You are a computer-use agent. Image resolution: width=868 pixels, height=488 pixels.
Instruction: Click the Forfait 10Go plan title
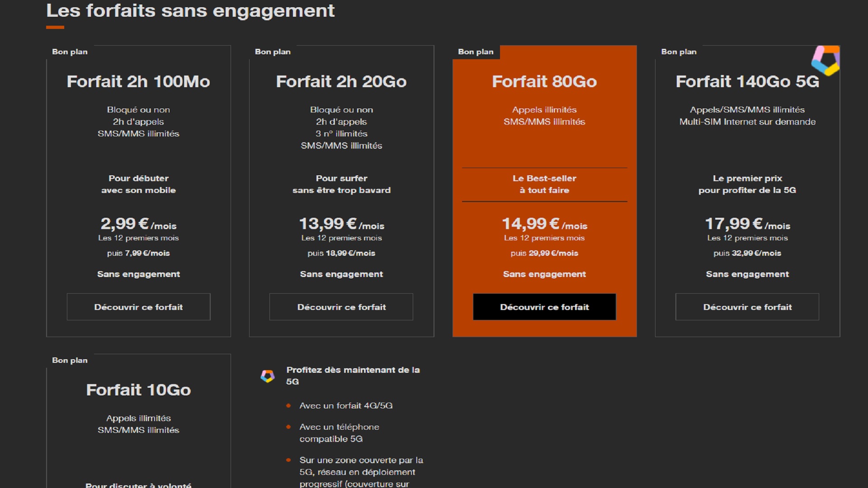[138, 390]
